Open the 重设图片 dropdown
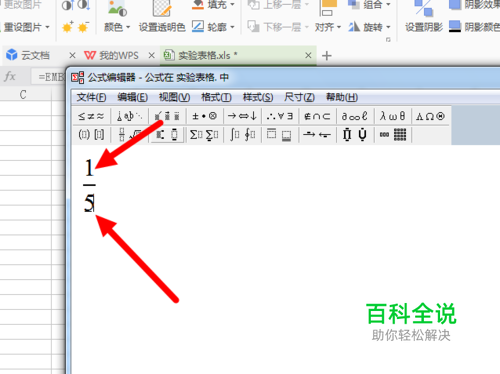Image resolution: width=500 pixels, height=374 pixels. 26,27
